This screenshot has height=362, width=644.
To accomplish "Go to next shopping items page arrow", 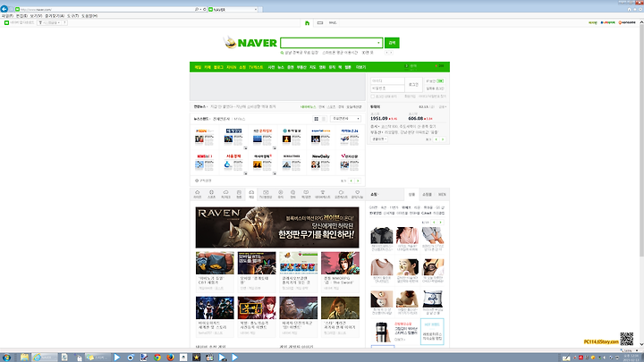I will point(441,223).
